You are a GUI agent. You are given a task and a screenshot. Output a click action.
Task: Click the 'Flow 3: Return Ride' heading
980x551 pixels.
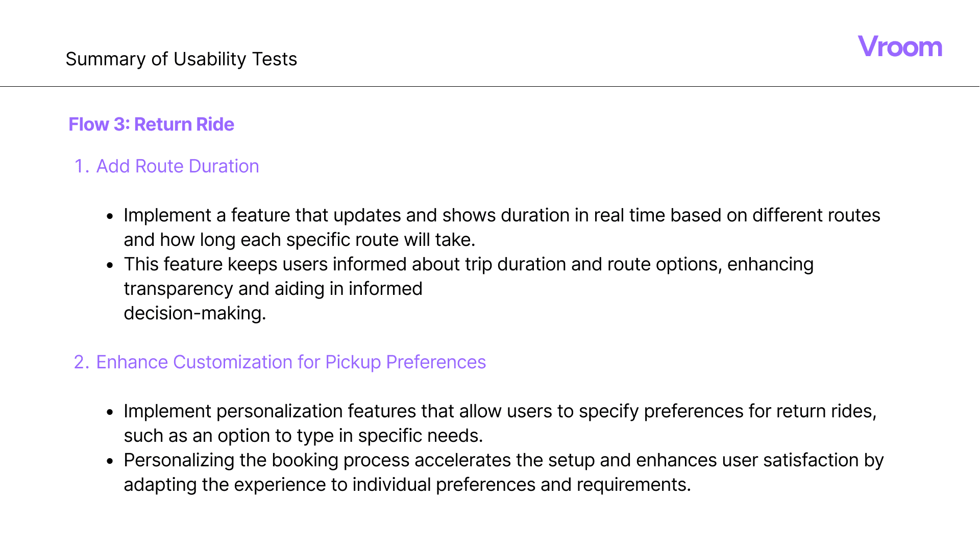tap(151, 124)
